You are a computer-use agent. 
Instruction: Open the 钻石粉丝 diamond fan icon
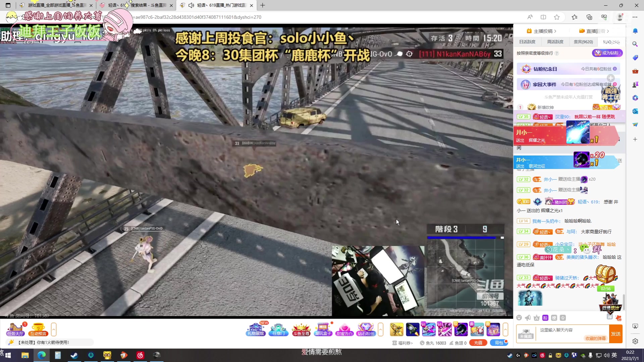point(366,329)
